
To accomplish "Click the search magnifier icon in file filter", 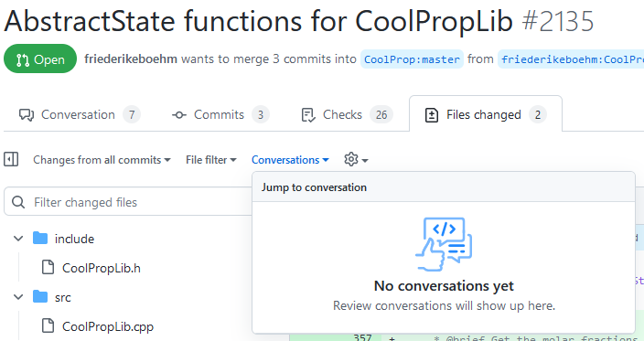I will pos(18,202).
